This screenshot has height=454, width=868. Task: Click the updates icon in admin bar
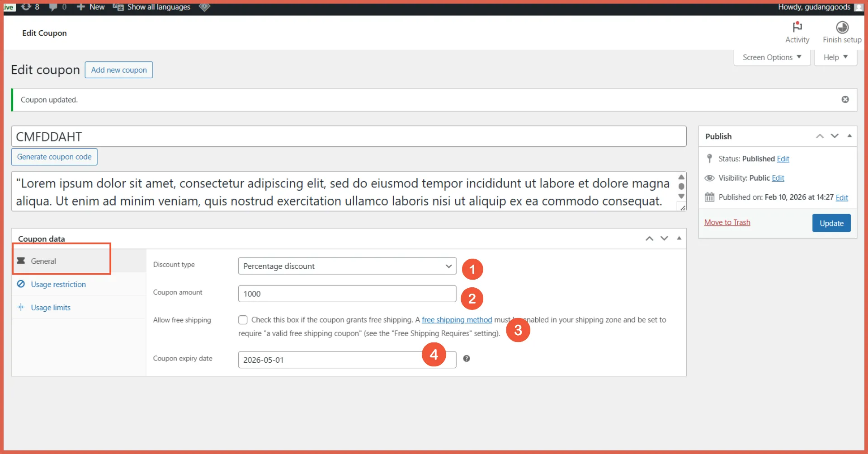pos(26,7)
